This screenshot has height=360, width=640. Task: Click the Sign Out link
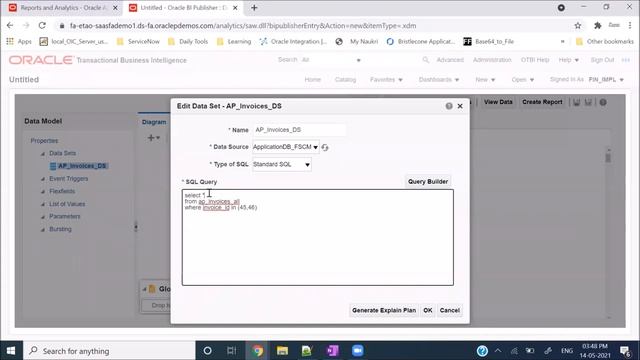coord(602,60)
